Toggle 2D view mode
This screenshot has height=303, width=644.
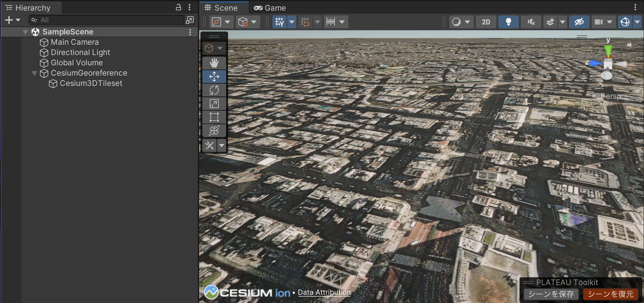coord(486,22)
